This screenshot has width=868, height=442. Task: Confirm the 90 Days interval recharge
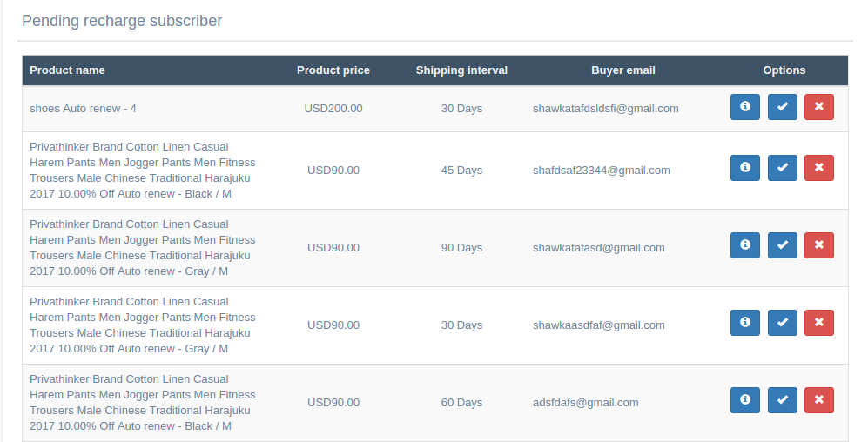pyautogui.click(x=782, y=245)
